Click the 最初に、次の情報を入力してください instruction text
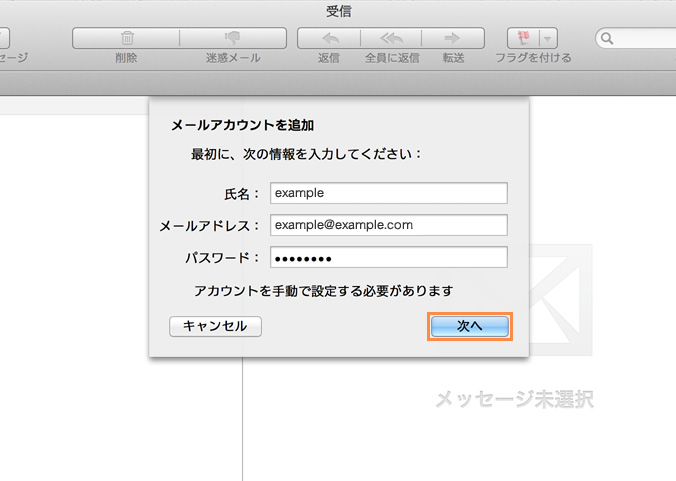 pyautogui.click(x=306, y=154)
